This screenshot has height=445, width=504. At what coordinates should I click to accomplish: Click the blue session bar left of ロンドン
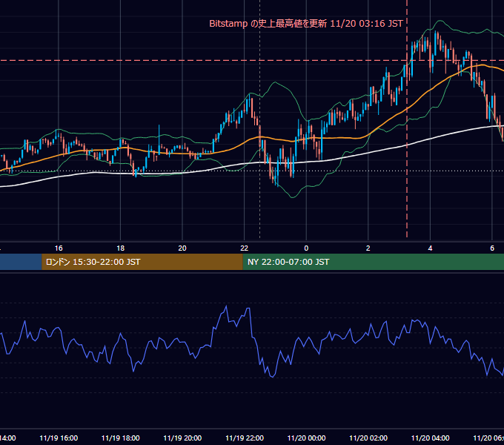click(x=21, y=262)
